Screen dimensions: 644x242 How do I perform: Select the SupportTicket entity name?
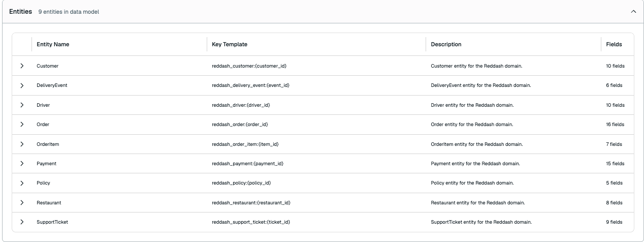[x=52, y=222]
